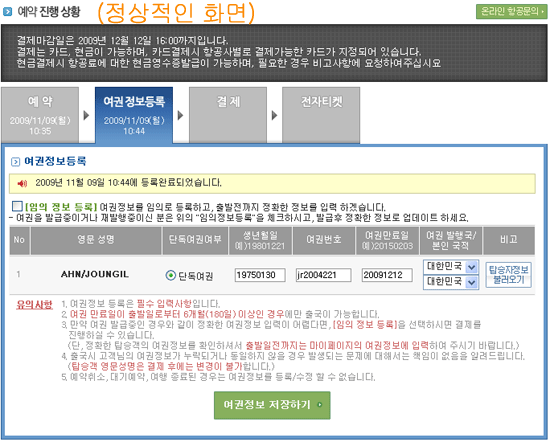Click the arrow between 예약 and 여권정보등록 steps
This screenshot has height=442, width=550.
86,115
